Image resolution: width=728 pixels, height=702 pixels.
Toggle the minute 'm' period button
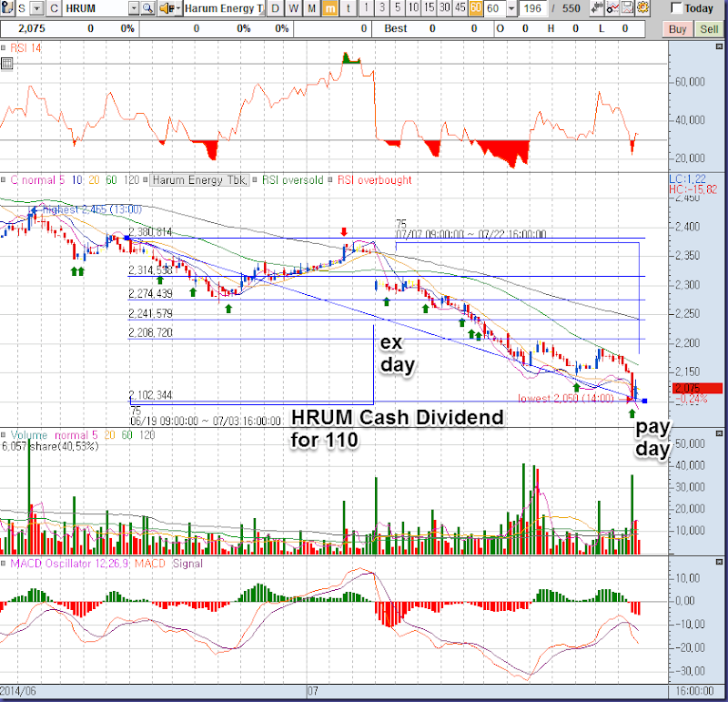pyautogui.click(x=329, y=8)
